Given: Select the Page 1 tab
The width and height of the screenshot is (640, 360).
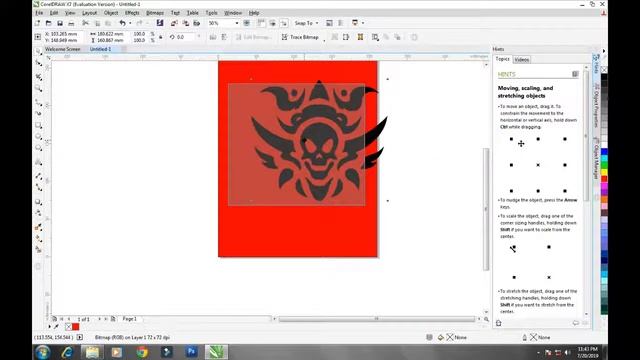Looking at the screenshot, I should point(130,319).
